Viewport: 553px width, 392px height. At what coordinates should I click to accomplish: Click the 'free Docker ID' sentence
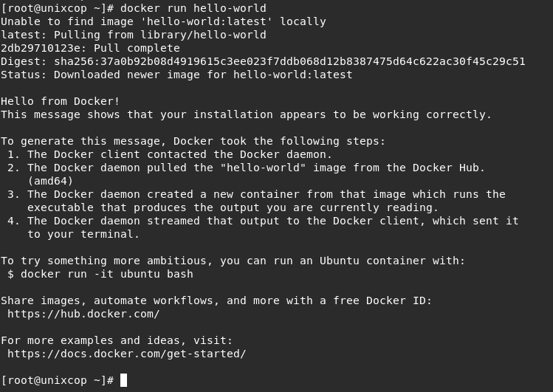(216, 300)
